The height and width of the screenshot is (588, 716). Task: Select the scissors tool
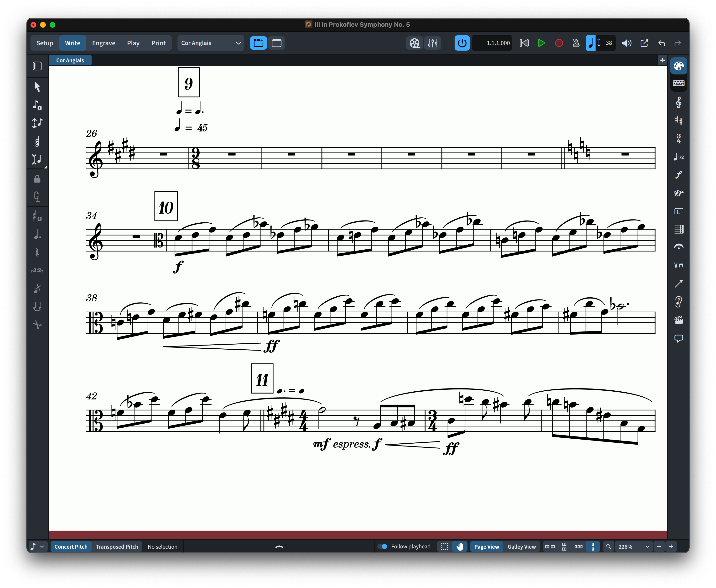pyautogui.click(x=37, y=325)
